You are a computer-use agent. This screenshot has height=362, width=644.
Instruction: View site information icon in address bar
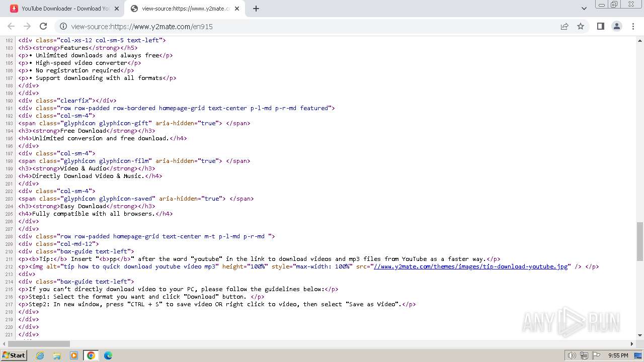click(x=63, y=26)
